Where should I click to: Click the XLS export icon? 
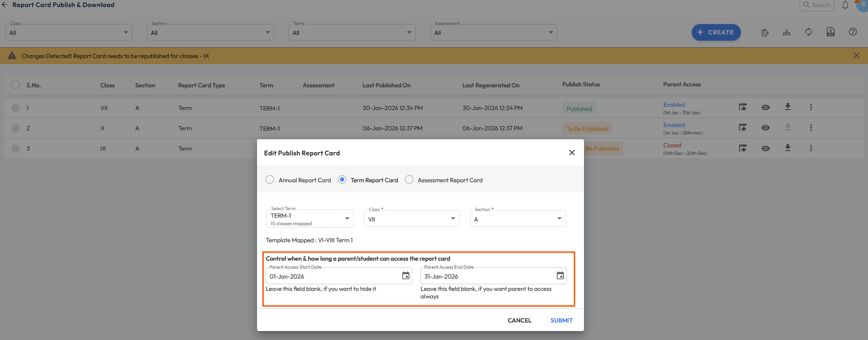(830, 32)
